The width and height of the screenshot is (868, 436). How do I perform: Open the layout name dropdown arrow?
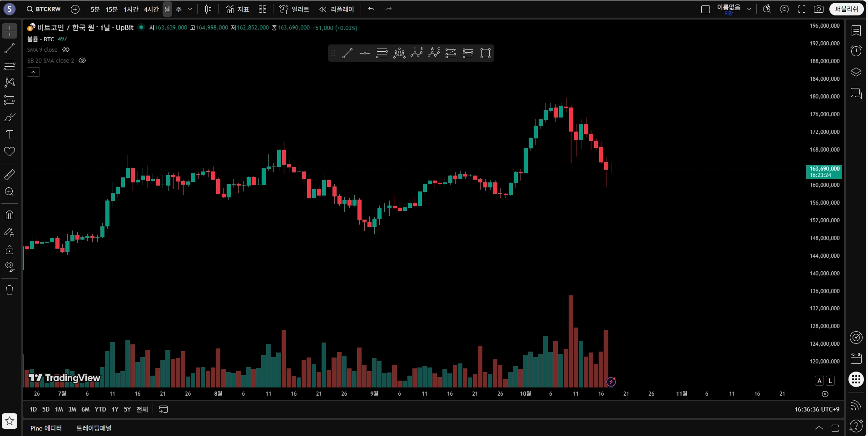click(x=749, y=9)
